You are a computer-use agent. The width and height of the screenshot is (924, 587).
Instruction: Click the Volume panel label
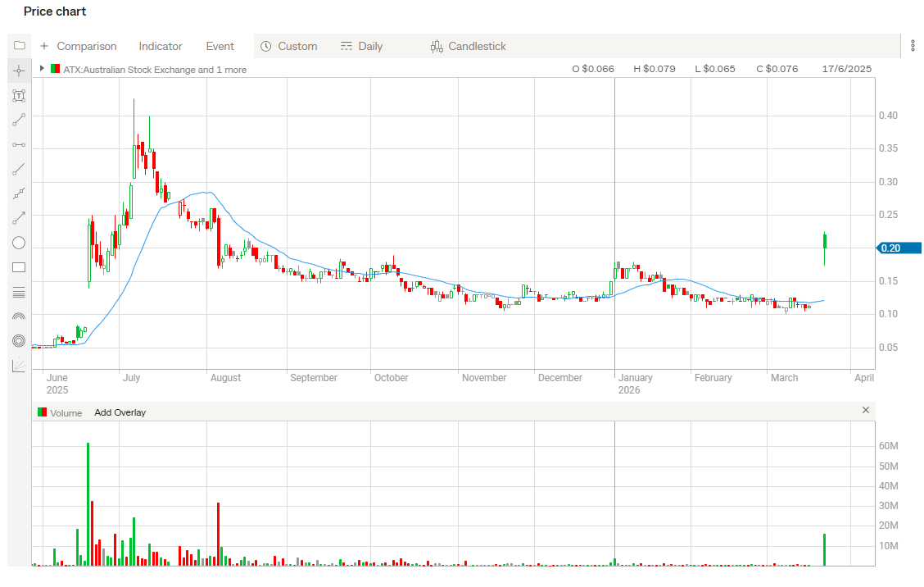(x=66, y=413)
